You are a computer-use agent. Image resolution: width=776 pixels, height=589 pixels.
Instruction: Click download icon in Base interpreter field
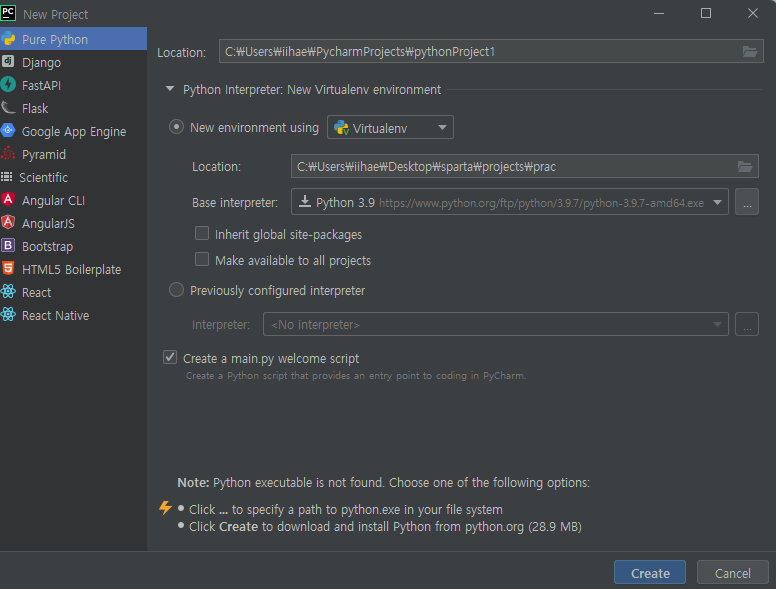[305, 201]
